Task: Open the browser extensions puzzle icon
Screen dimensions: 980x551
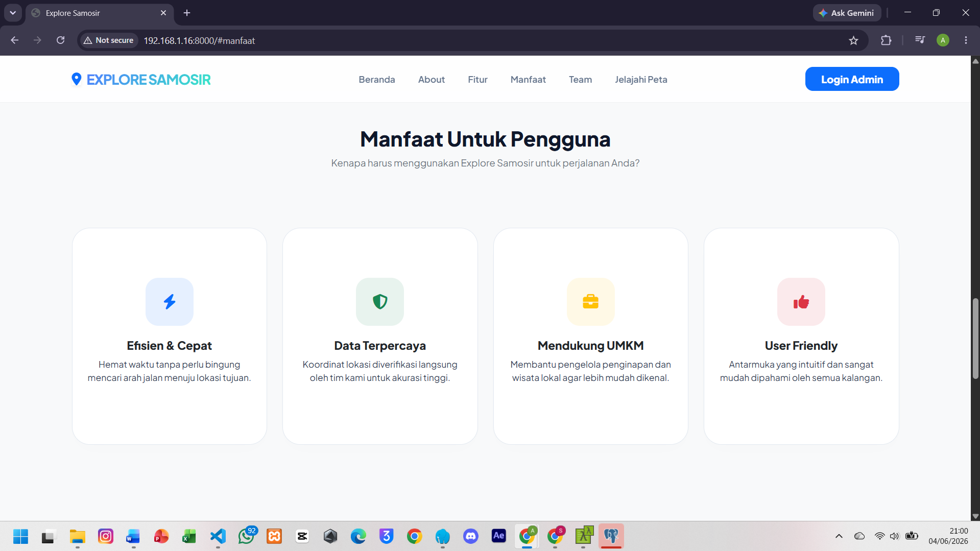Action: (886, 40)
